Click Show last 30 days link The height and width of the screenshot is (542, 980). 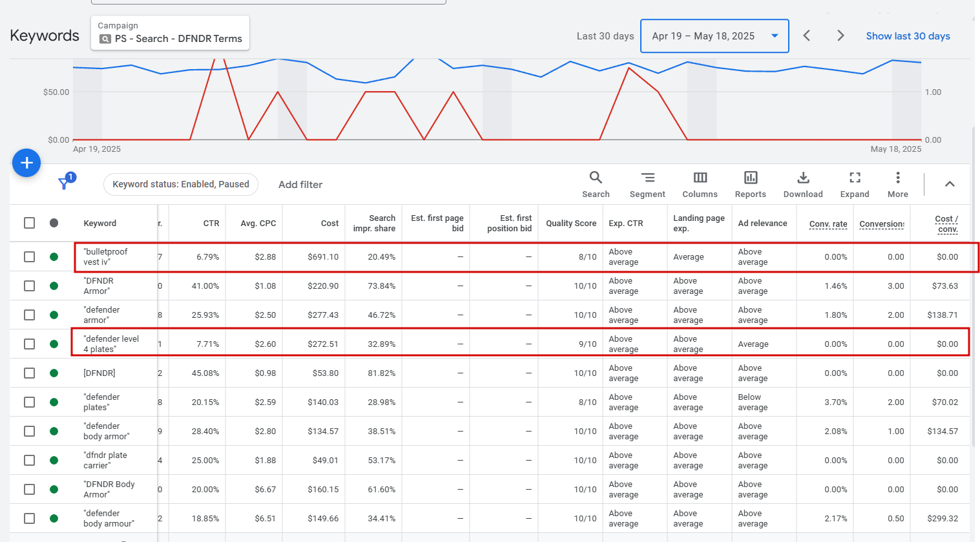point(908,36)
